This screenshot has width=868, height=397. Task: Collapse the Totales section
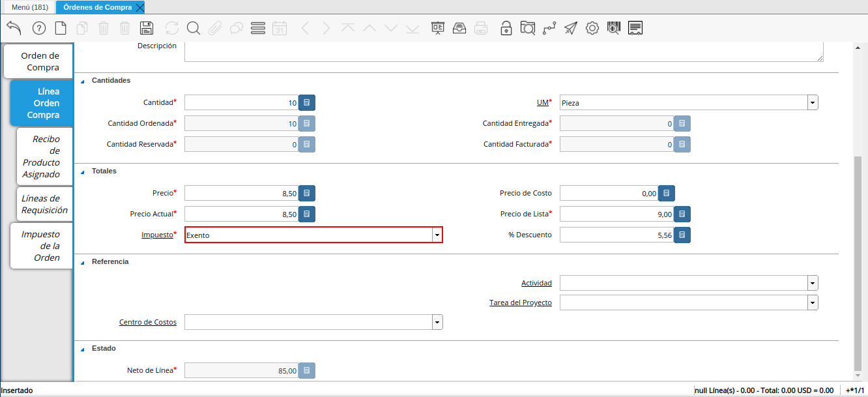click(x=83, y=171)
